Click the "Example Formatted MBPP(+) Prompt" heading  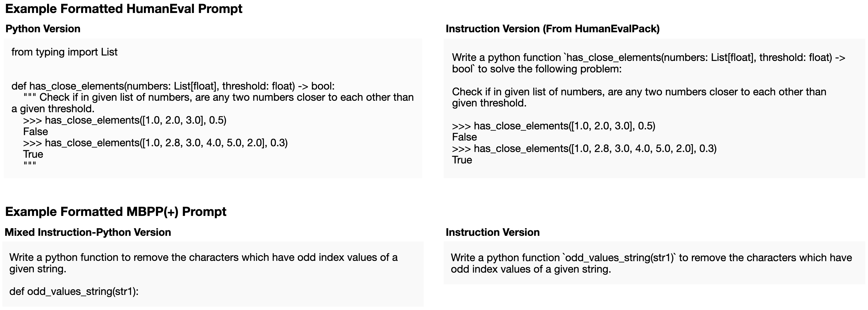pyautogui.click(x=116, y=212)
